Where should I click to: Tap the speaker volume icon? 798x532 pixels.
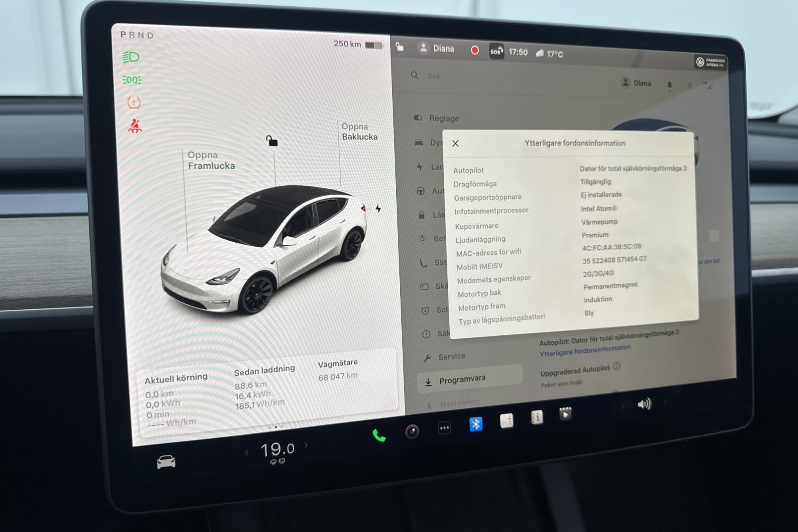pos(644,404)
